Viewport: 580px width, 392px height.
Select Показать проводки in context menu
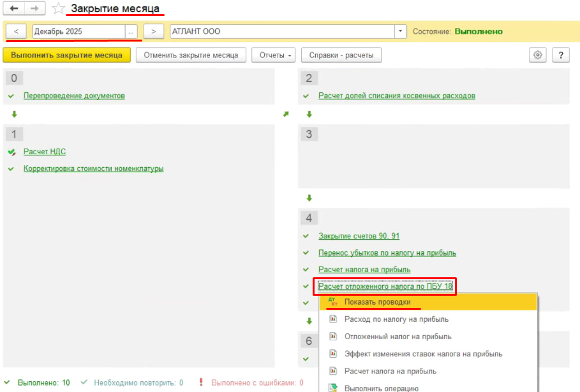(x=376, y=302)
